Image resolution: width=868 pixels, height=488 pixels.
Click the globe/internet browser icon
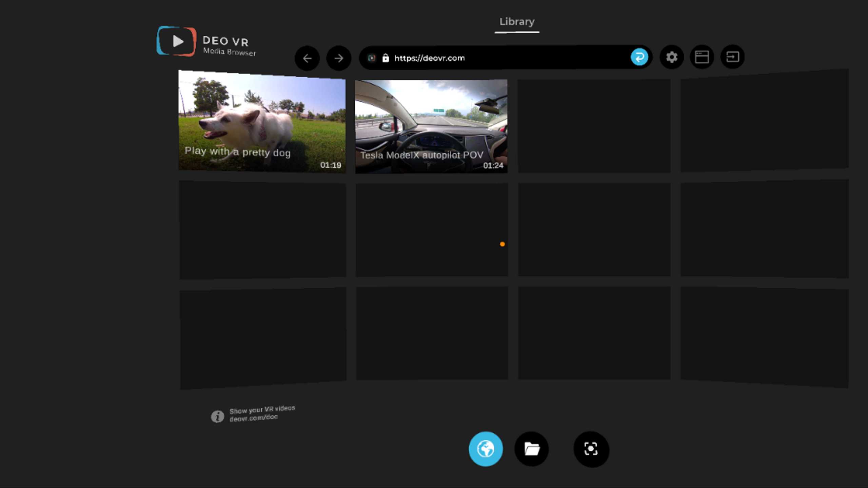(x=487, y=449)
